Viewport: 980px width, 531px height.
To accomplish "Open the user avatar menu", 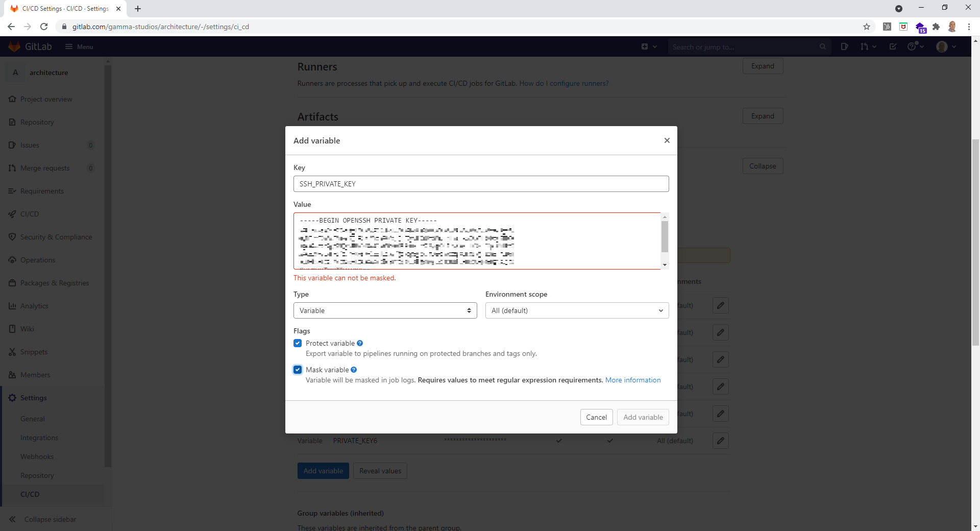I will click(x=946, y=46).
